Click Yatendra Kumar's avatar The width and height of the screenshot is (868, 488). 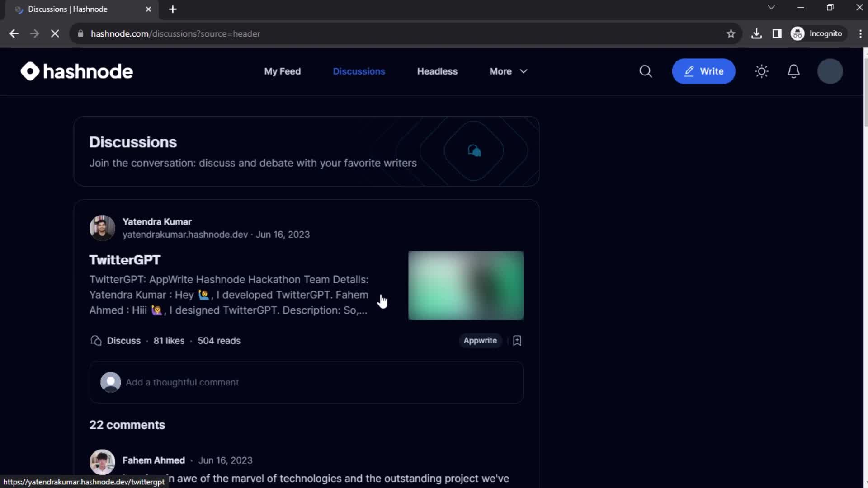coord(102,228)
